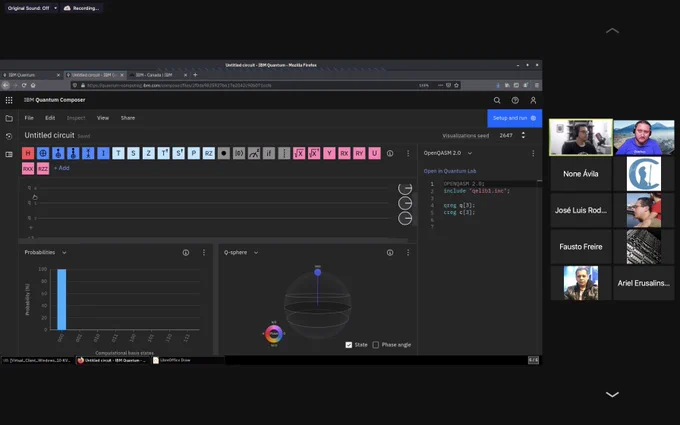Open OpenQASM panel overflow menu
This screenshot has width=680, height=425.
pos(533,153)
